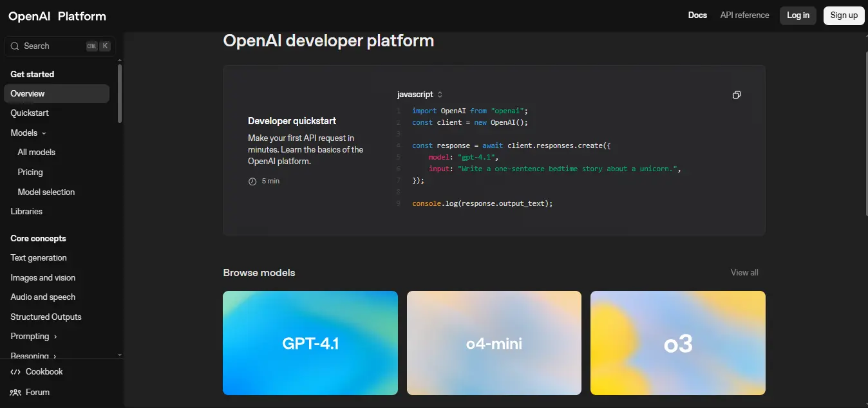Open Audio and speech guide
The height and width of the screenshot is (408, 868).
pyautogui.click(x=43, y=297)
